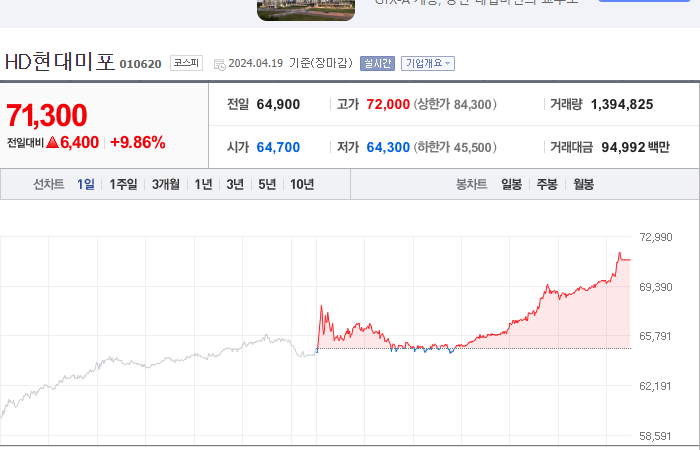
Task: Show the 5년 line chart
Action: coord(267,184)
